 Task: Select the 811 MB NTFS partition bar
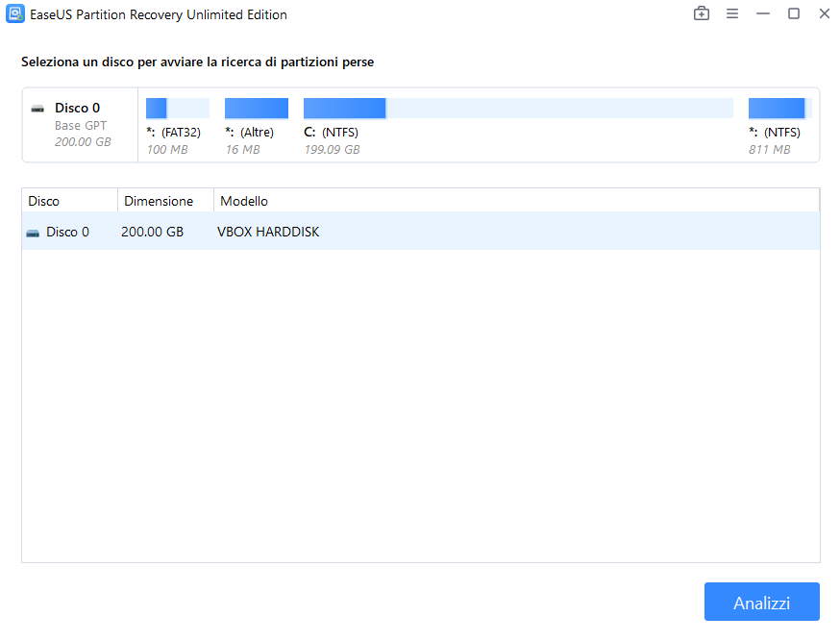tap(780, 109)
